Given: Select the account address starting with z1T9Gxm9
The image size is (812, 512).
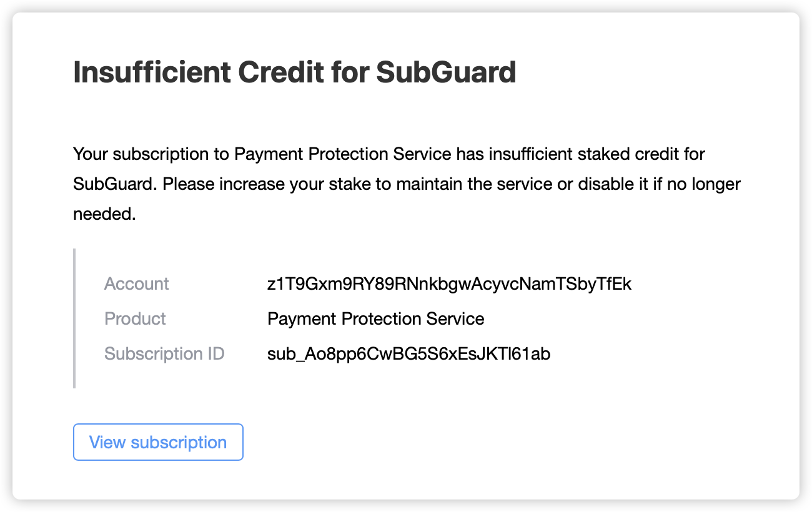Looking at the screenshot, I should coord(449,284).
